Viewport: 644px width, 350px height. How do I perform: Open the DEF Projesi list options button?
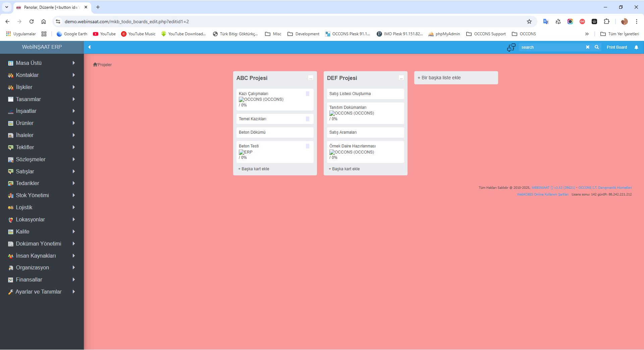coord(401,78)
